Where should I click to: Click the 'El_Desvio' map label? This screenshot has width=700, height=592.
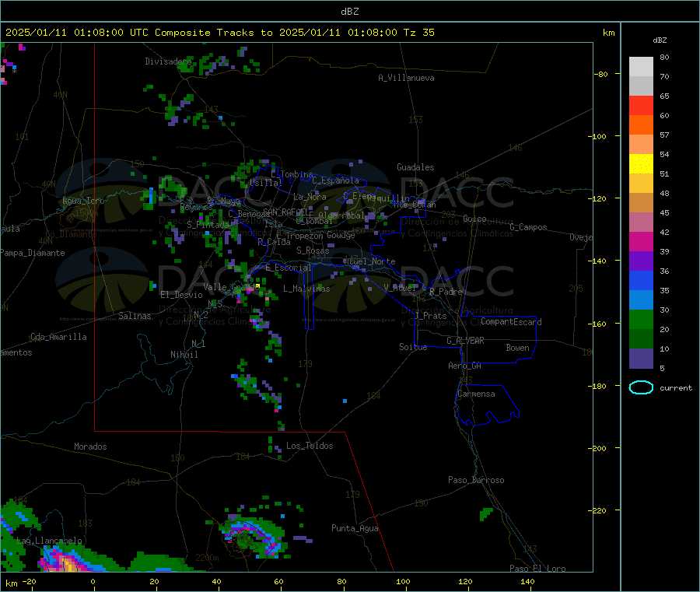181,295
